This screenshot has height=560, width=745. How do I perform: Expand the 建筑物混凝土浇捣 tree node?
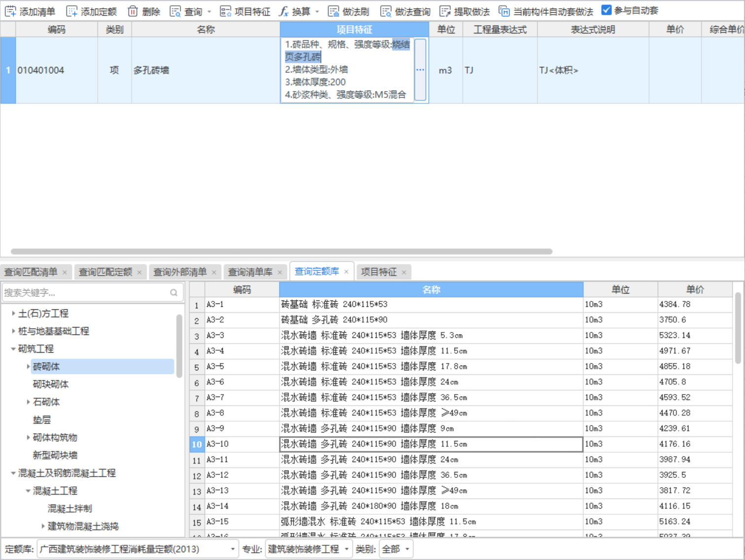click(43, 526)
